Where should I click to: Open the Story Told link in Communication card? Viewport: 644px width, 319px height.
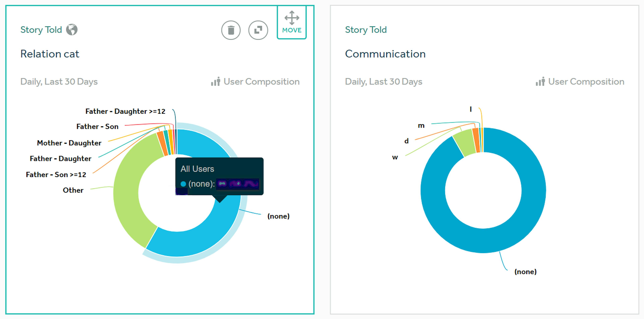coord(366,30)
